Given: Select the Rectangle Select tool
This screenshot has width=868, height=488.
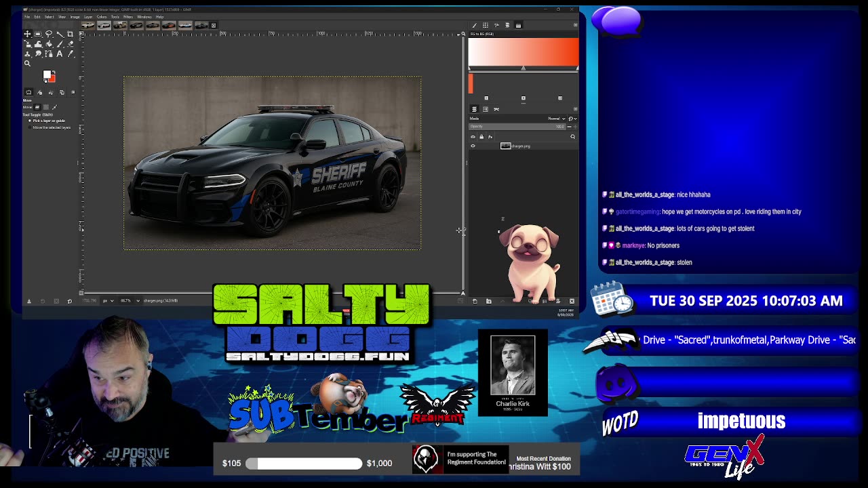Looking at the screenshot, I should (38, 34).
